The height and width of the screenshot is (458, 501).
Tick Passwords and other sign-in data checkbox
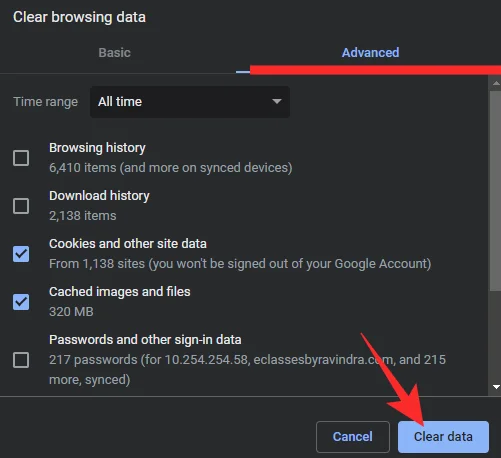pos(21,360)
